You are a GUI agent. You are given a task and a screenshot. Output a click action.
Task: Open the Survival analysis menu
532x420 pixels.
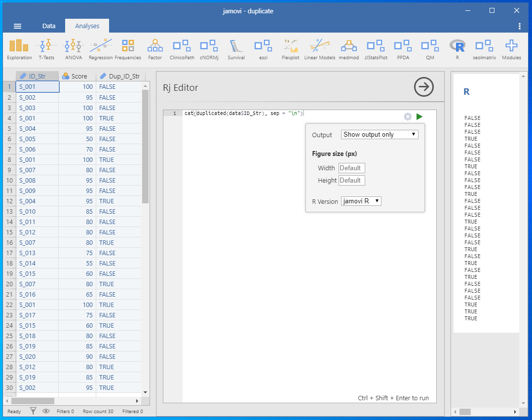click(236, 49)
